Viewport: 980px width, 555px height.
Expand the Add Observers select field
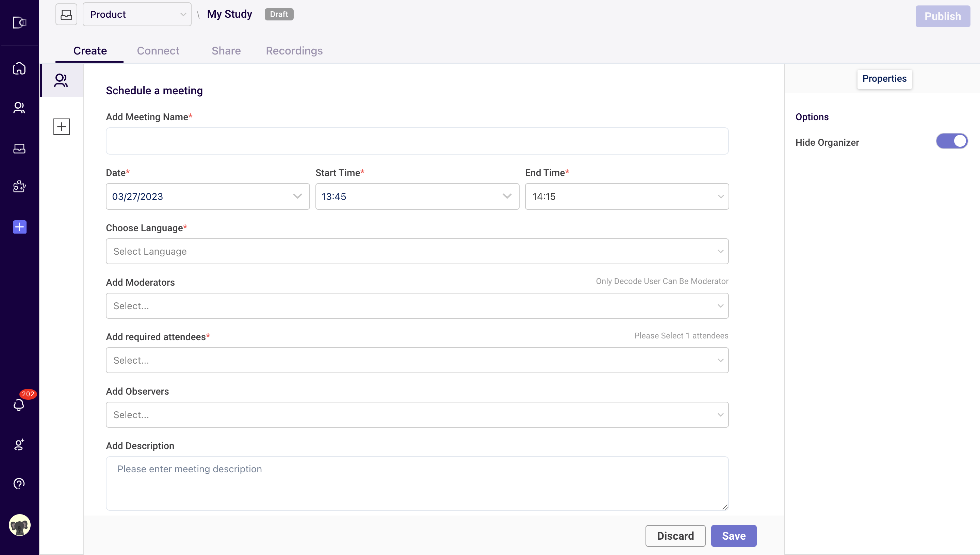coord(417,415)
